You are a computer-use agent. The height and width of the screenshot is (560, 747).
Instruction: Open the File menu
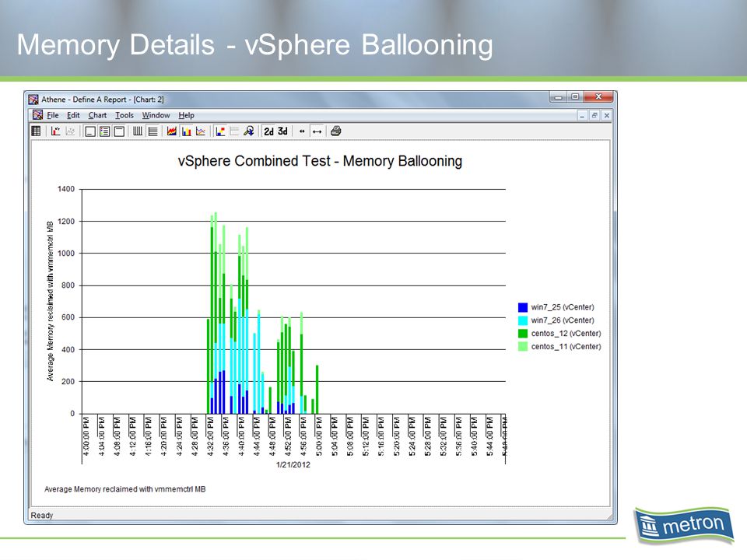click(x=52, y=115)
